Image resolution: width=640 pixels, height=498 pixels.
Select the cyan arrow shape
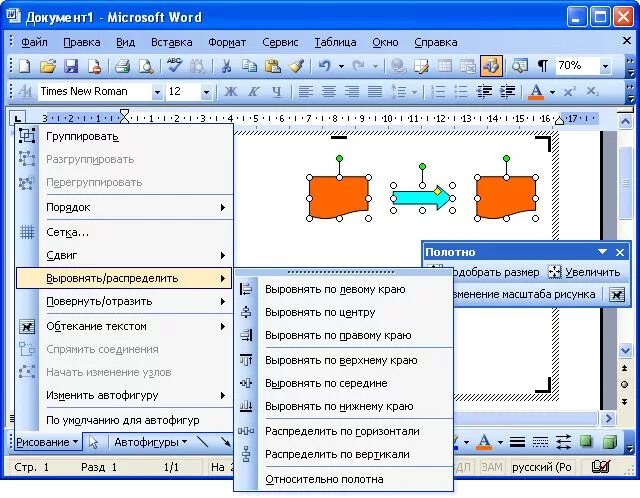tap(422, 198)
